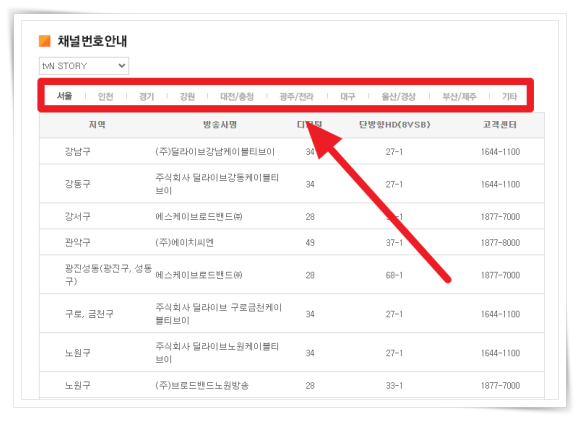The height and width of the screenshot is (421, 580).
Task: Select the 대전/충청 region tab
Action: click(237, 97)
